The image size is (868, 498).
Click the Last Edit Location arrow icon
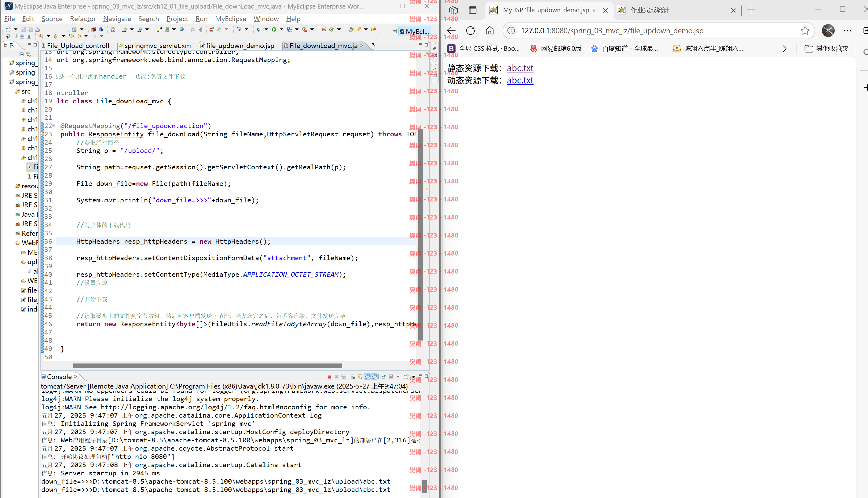click(71, 36)
